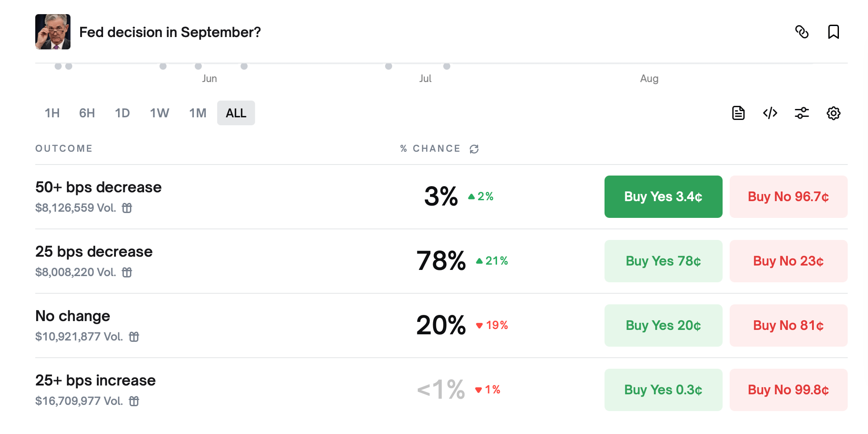Viewport: 868px width, 434px height.
Task: Open the chart filter sliders icon
Action: (x=801, y=113)
